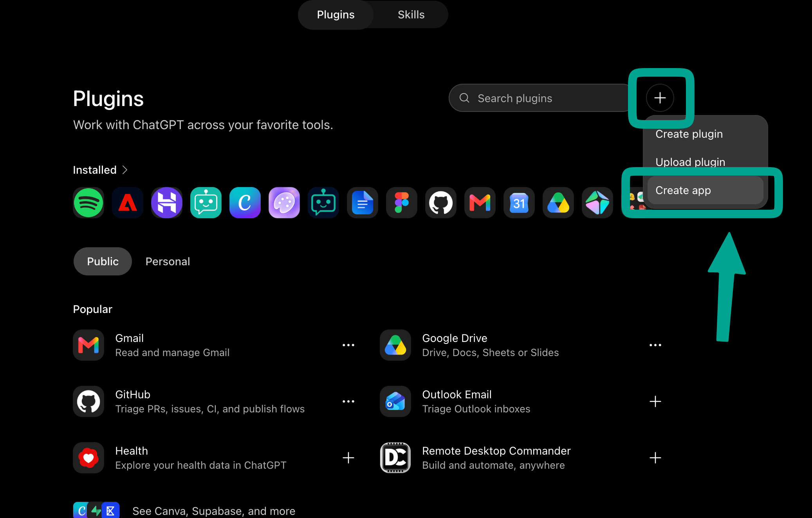Select the Plugins tab at top
The image size is (812, 518).
(x=336, y=14)
